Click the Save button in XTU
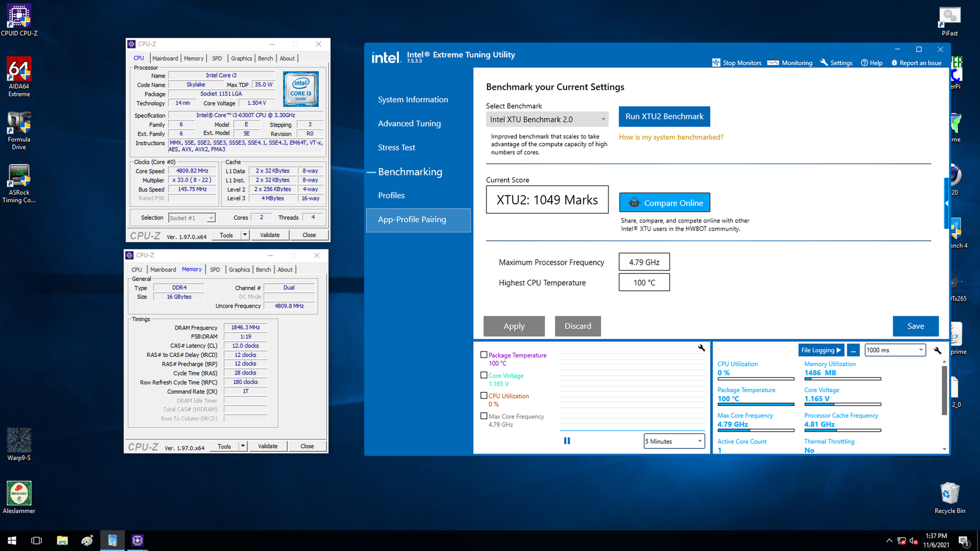This screenshot has width=980, height=551. [x=916, y=326]
